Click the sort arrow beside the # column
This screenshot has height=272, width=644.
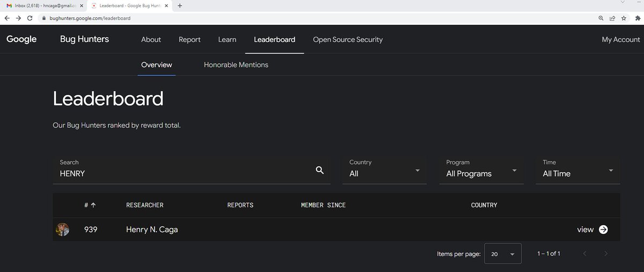(x=93, y=205)
